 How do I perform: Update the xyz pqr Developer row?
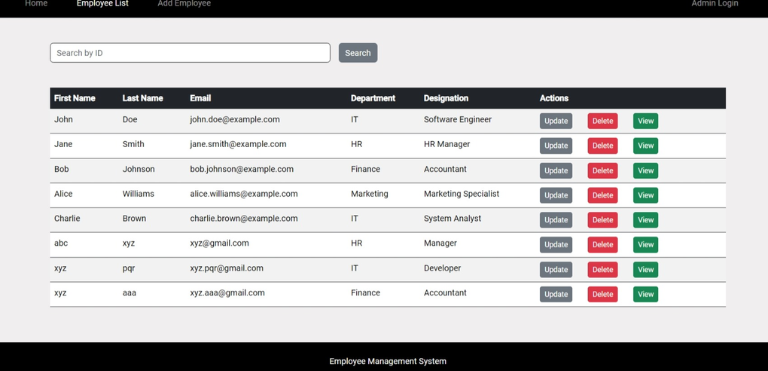[556, 270]
